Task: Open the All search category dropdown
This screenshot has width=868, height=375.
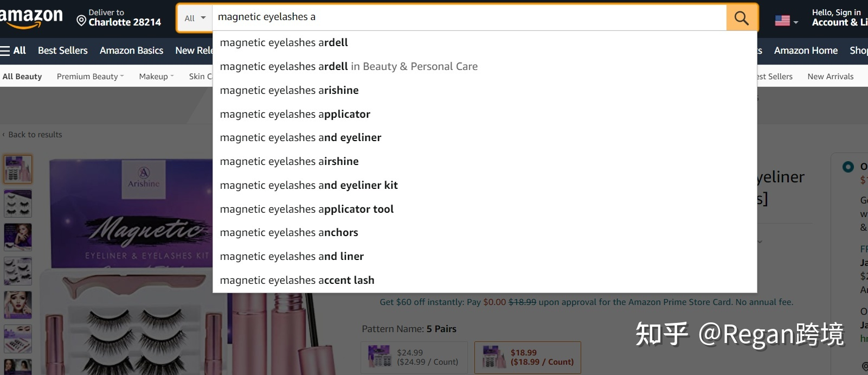Action: coord(195,18)
